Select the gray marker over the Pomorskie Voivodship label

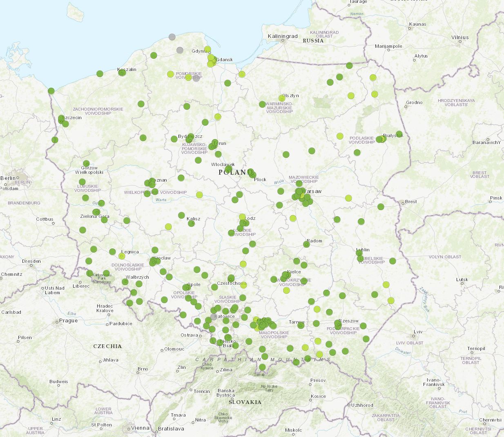pyautogui.click(x=196, y=78)
